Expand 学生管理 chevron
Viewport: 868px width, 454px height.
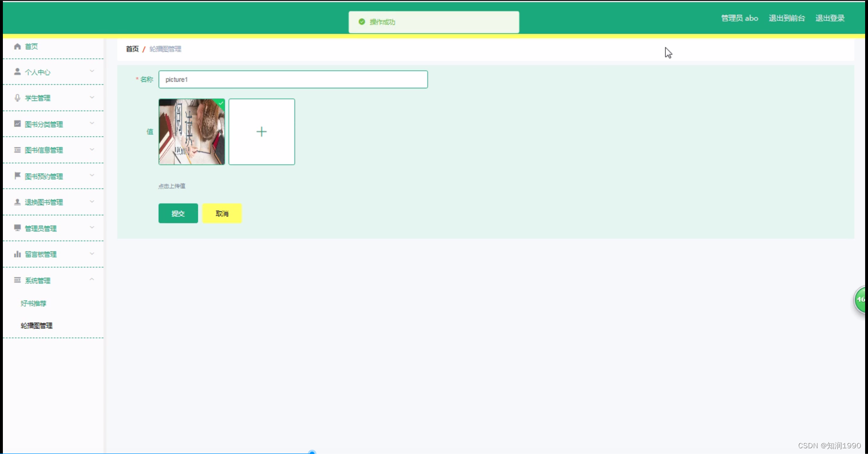[92, 97]
